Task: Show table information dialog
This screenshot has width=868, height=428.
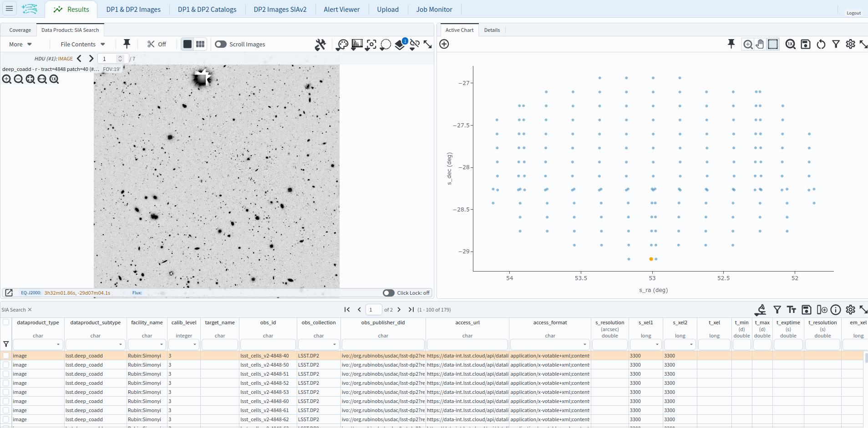Action: 836,310
